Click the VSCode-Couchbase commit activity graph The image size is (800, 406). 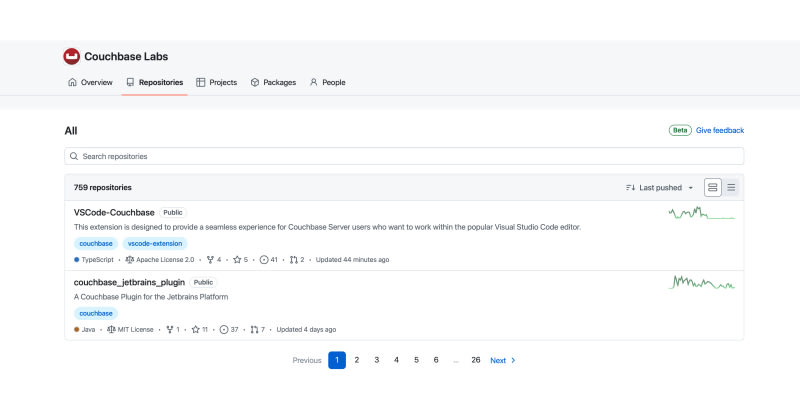click(702, 213)
